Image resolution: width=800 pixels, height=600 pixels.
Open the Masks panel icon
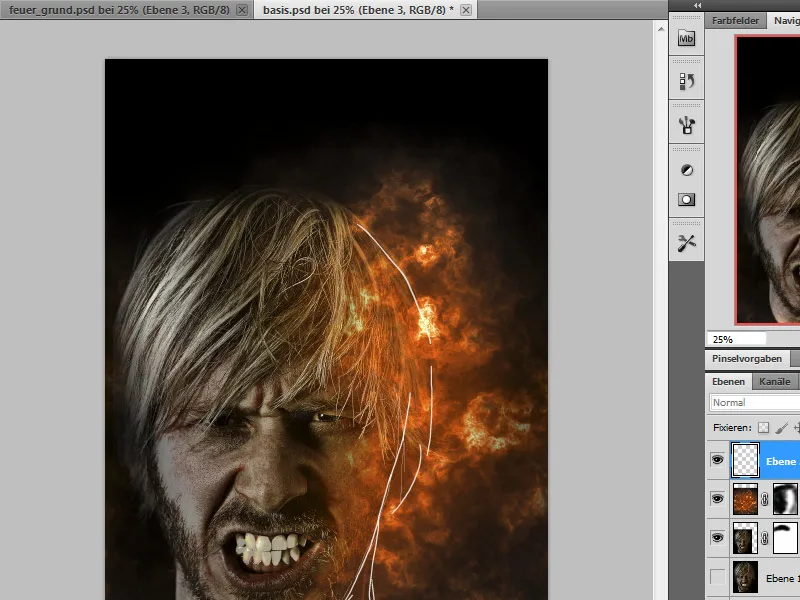tap(686, 199)
